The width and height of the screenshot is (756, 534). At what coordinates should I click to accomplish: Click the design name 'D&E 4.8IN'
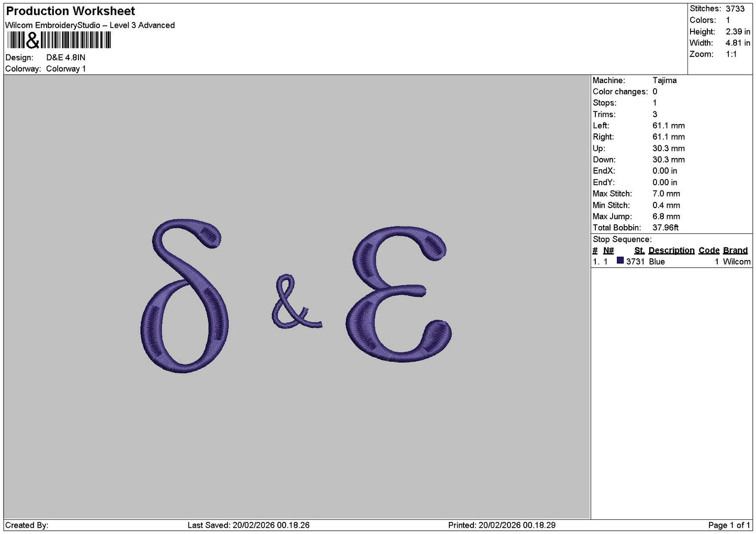[x=66, y=58]
